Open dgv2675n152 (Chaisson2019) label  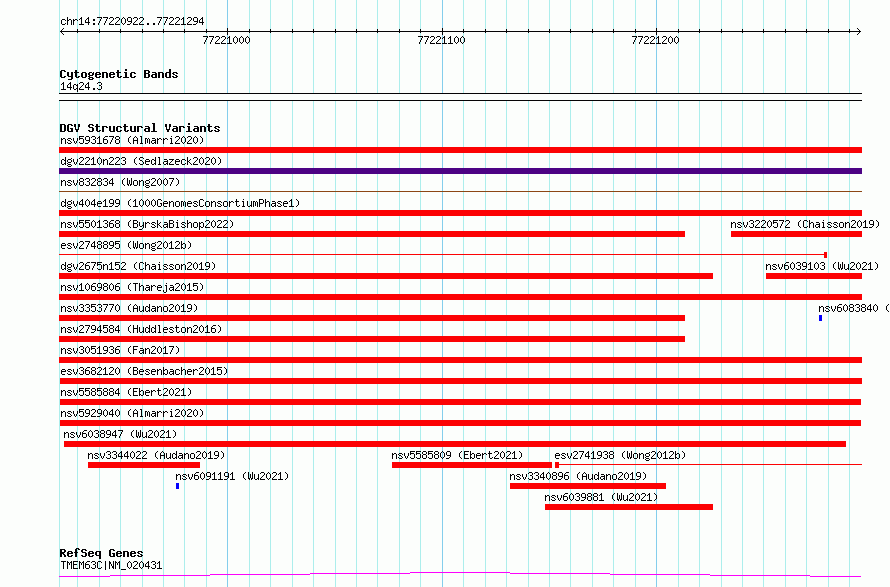(x=138, y=266)
